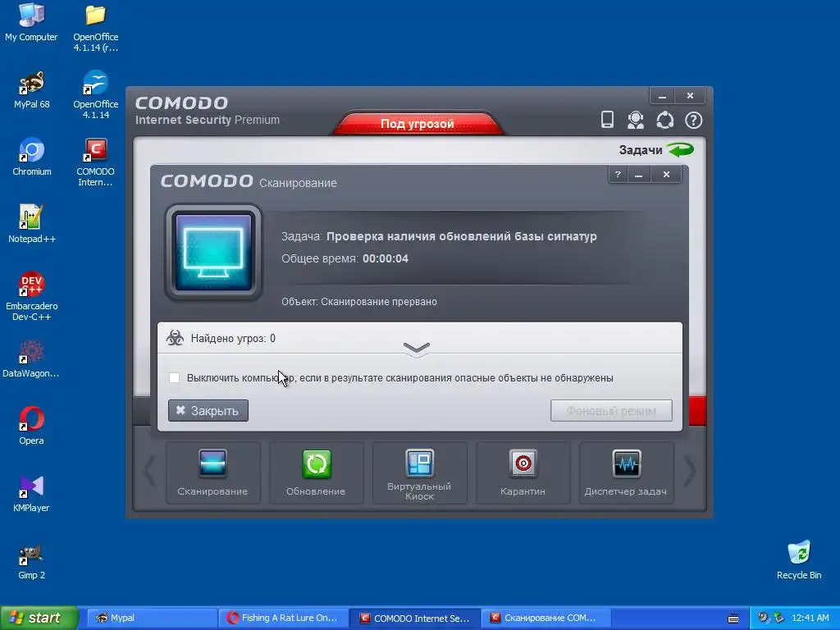Click the taskbar clock showing 12:41 AM
This screenshot has width=840, height=630.
pos(810,618)
